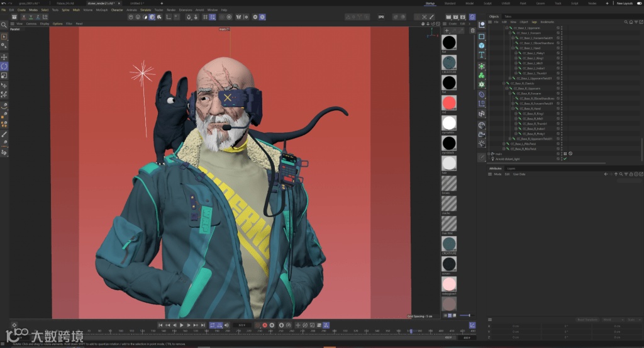Go to start of animation
Viewport: 644px width, 348px height.
tap(160, 325)
